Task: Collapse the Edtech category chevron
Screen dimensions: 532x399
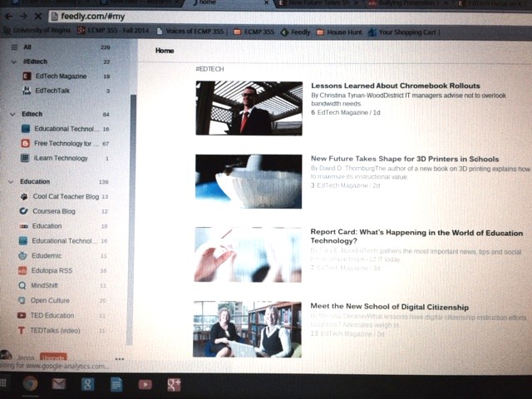Action: (x=12, y=115)
